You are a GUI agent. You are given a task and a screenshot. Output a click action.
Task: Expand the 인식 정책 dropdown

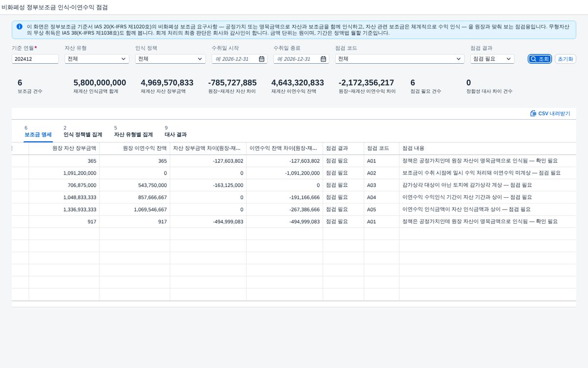coord(171,59)
